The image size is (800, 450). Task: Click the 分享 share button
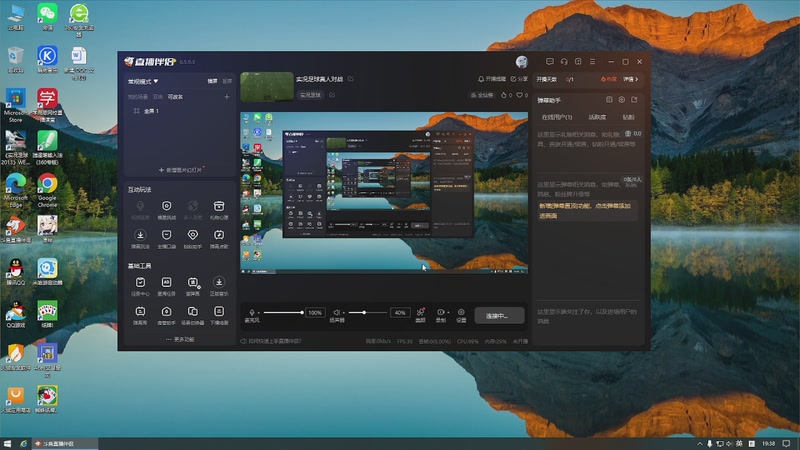click(x=519, y=79)
